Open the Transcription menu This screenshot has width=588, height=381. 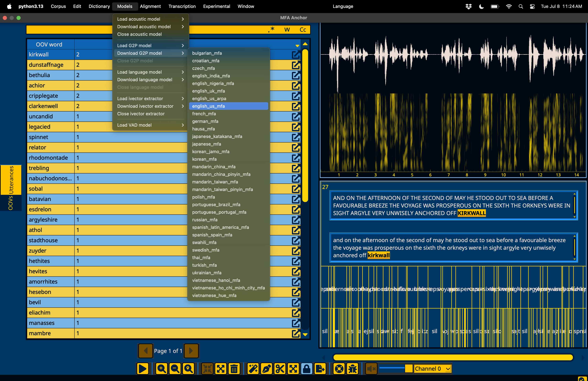tap(182, 6)
